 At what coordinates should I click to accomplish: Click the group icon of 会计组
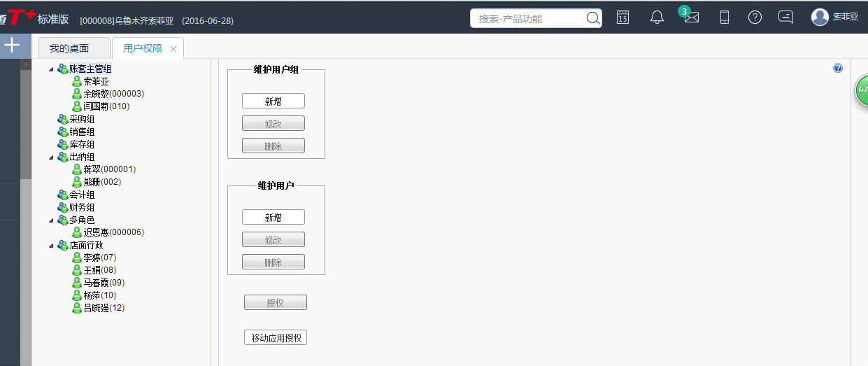pyautogui.click(x=63, y=195)
